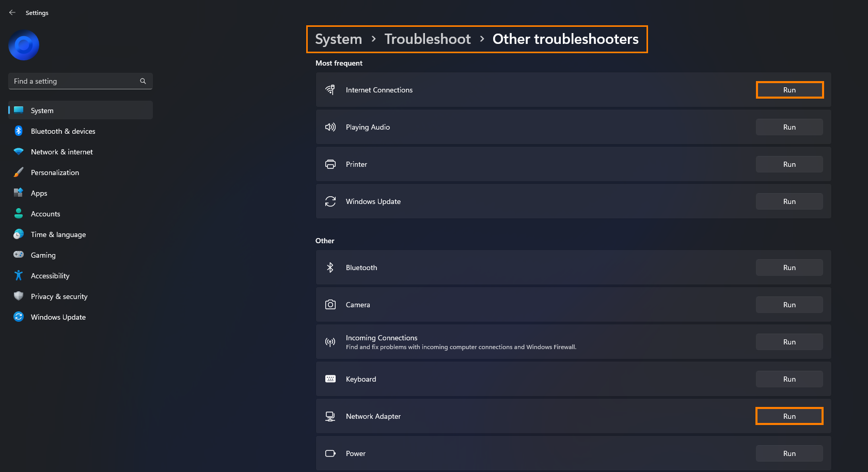The image size is (868, 472).
Task: Click the Incoming Connections antenna icon
Action: pos(330,342)
